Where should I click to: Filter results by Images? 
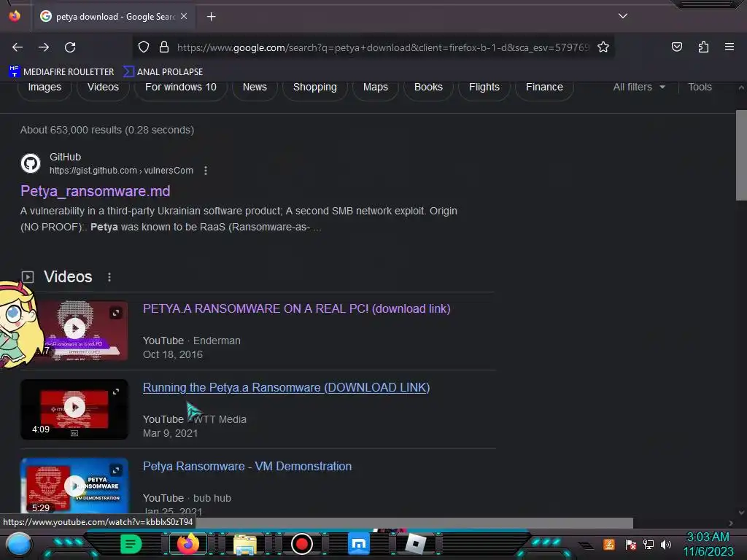pos(44,87)
